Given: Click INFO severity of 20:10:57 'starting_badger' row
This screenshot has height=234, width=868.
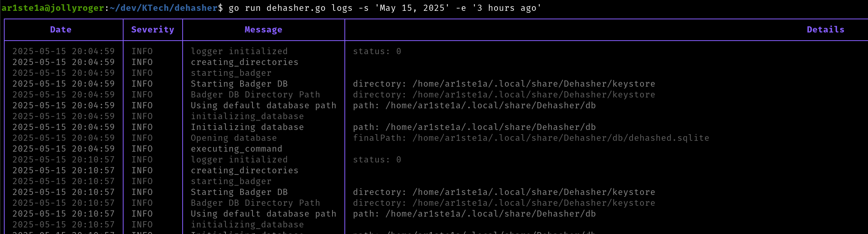Looking at the screenshot, I should tap(142, 181).
